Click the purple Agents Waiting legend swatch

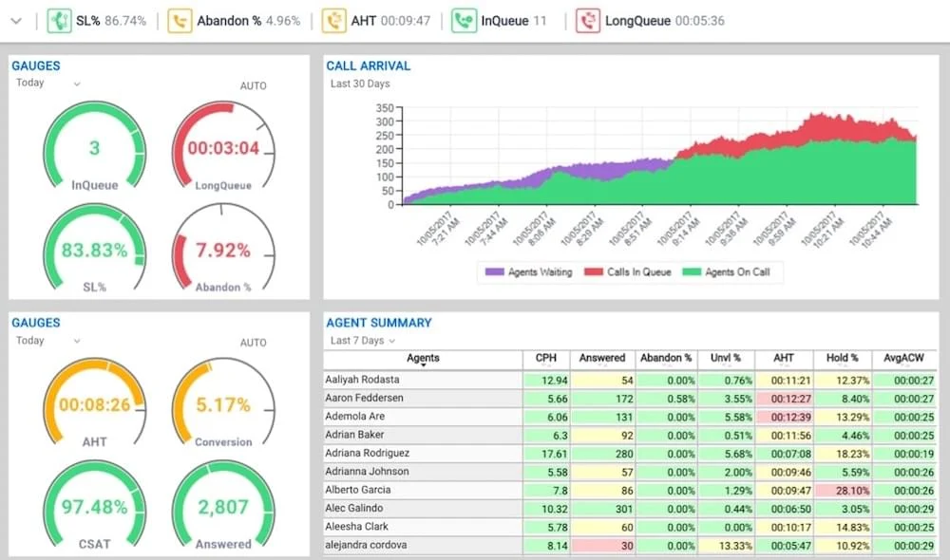[494, 271]
